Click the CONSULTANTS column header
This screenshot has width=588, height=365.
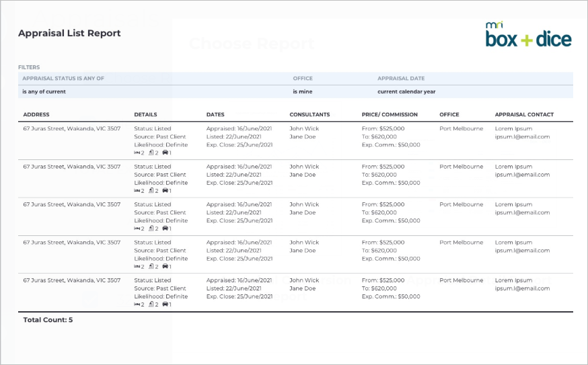click(x=309, y=115)
